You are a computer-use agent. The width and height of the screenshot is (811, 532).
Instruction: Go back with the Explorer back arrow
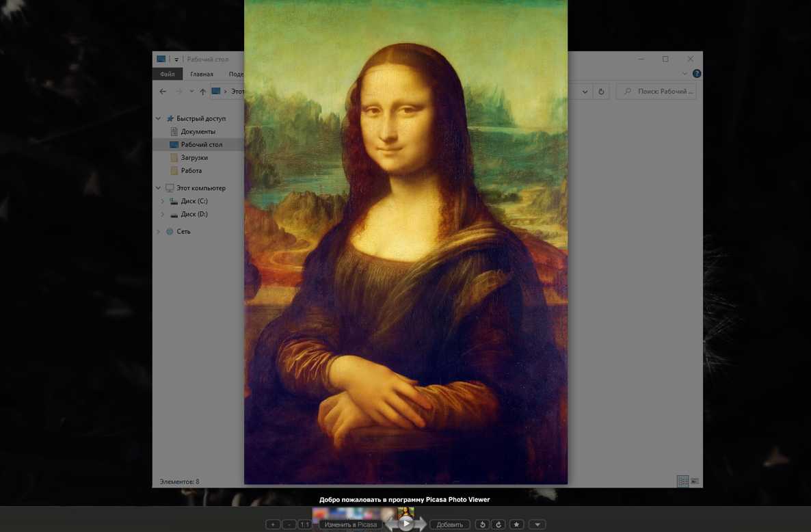pyautogui.click(x=163, y=92)
